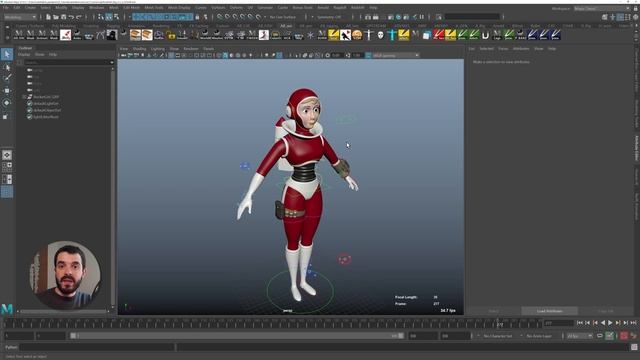Click the dark silhouette portrait shelf icon
Image resolution: width=640 pixels, height=360 pixels.
point(112,35)
